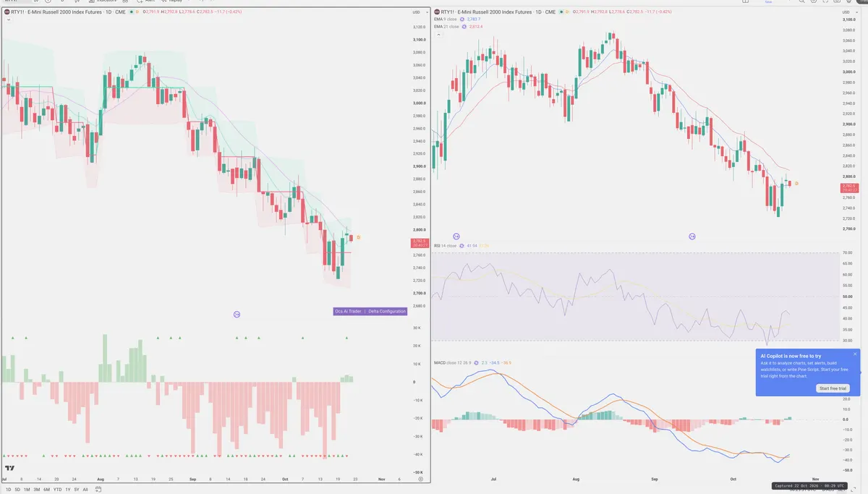Set range to 5Y
This screenshot has height=494, width=868.
click(x=77, y=490)
